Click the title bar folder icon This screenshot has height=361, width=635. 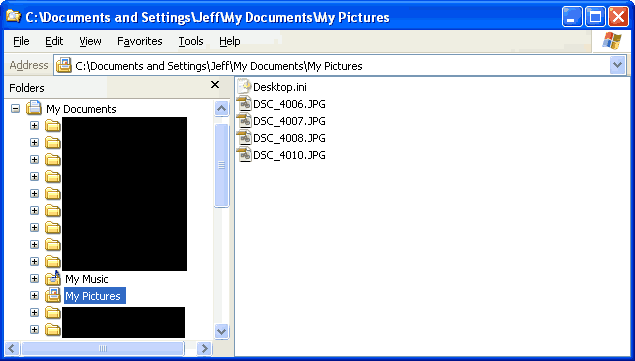click(13, 16)
